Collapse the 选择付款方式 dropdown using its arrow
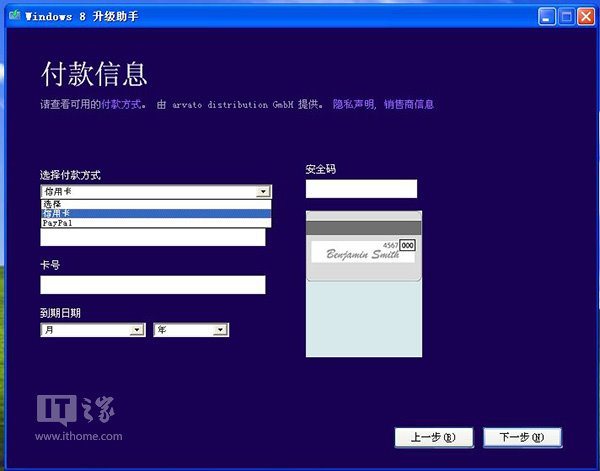Viewport: 600px width, 471px height. click(262, 190)
